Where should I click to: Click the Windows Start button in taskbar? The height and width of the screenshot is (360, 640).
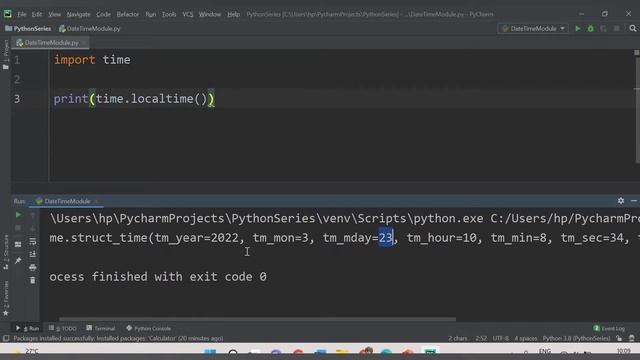pos(210,353)
